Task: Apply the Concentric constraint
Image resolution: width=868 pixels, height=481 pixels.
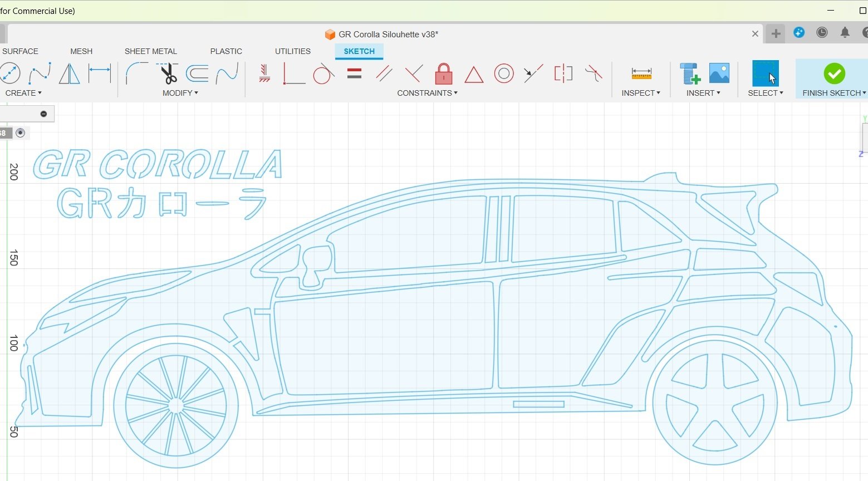Action: pyautogui.click(x=504, y=73)
